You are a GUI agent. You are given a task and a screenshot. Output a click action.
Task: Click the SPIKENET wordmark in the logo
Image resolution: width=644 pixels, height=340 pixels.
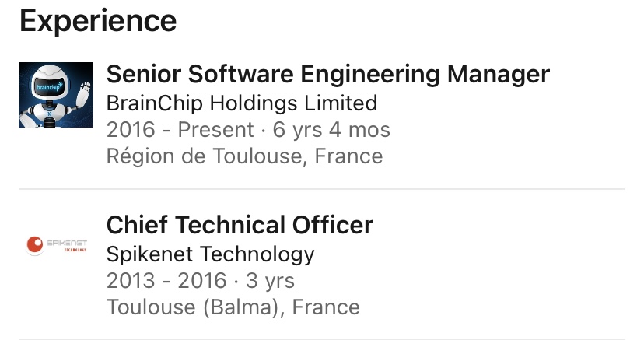[x=67, y=243]
